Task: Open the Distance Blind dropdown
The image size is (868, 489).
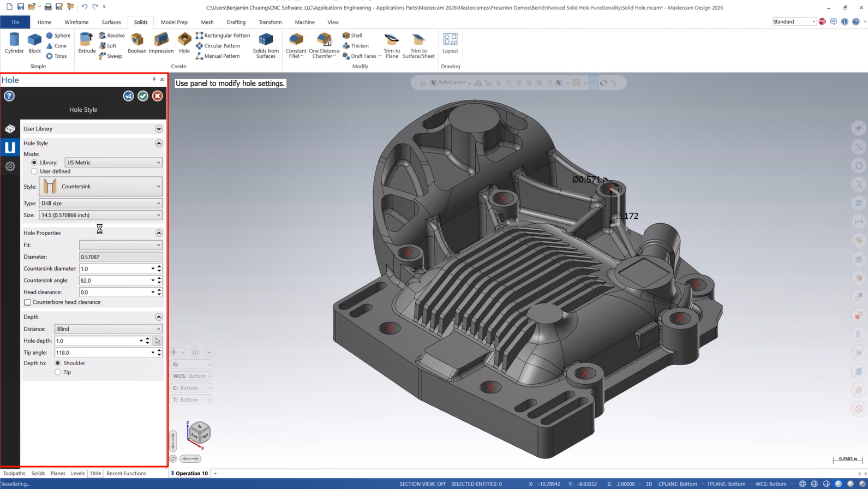Action: pos(109,329)
